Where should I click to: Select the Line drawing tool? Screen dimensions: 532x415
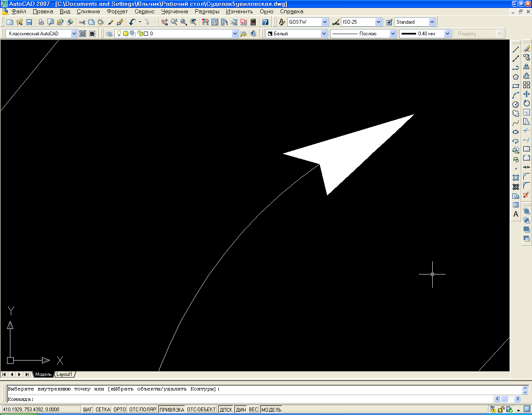tap(516, 49)
